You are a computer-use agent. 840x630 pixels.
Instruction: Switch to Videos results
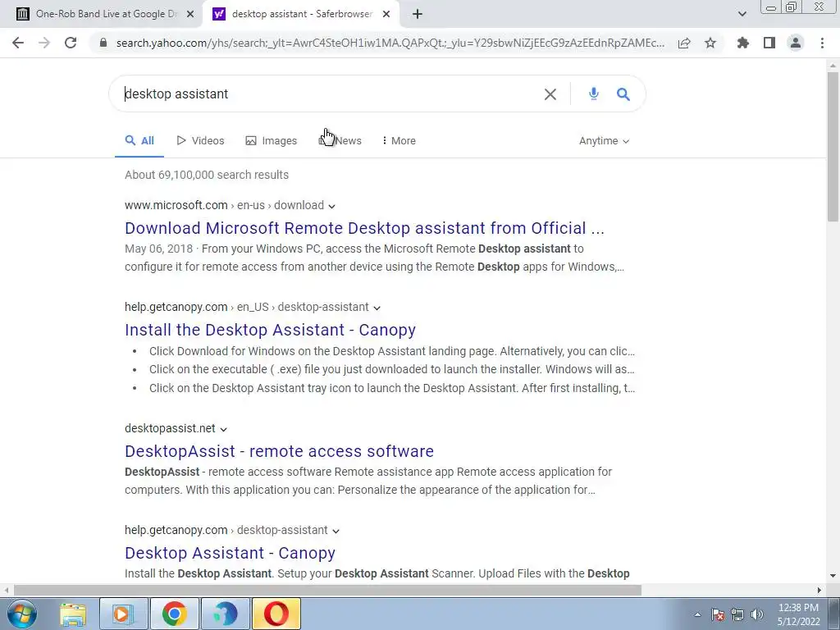(200, 141)
